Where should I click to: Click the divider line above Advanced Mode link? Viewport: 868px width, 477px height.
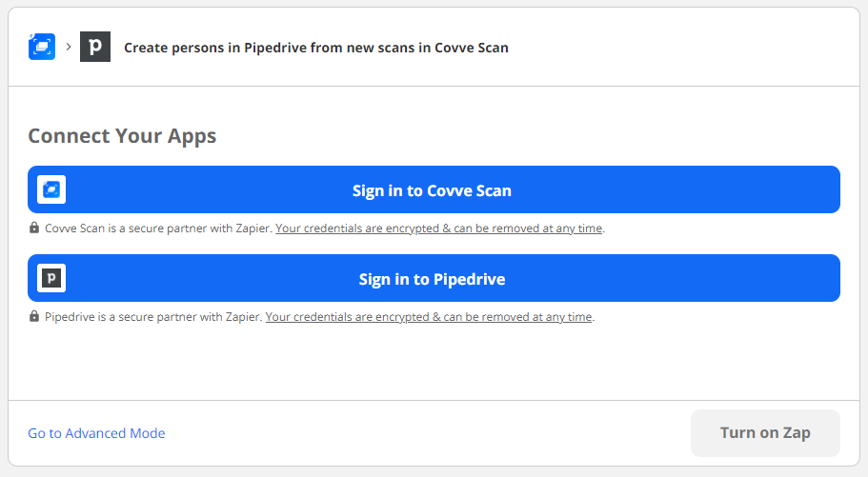[x=434, y=400]
